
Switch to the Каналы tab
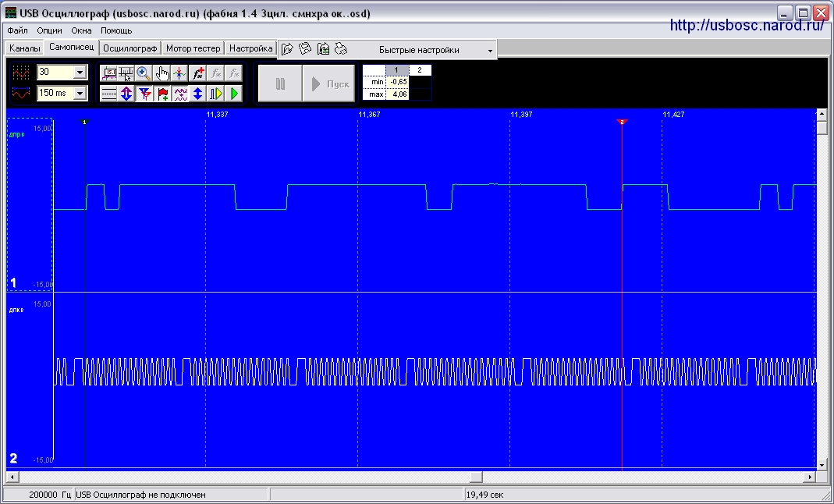pos(25,48)
